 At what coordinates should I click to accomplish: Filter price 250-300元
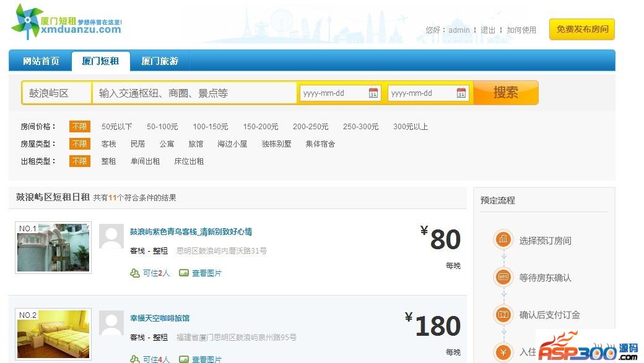(360, 127)
